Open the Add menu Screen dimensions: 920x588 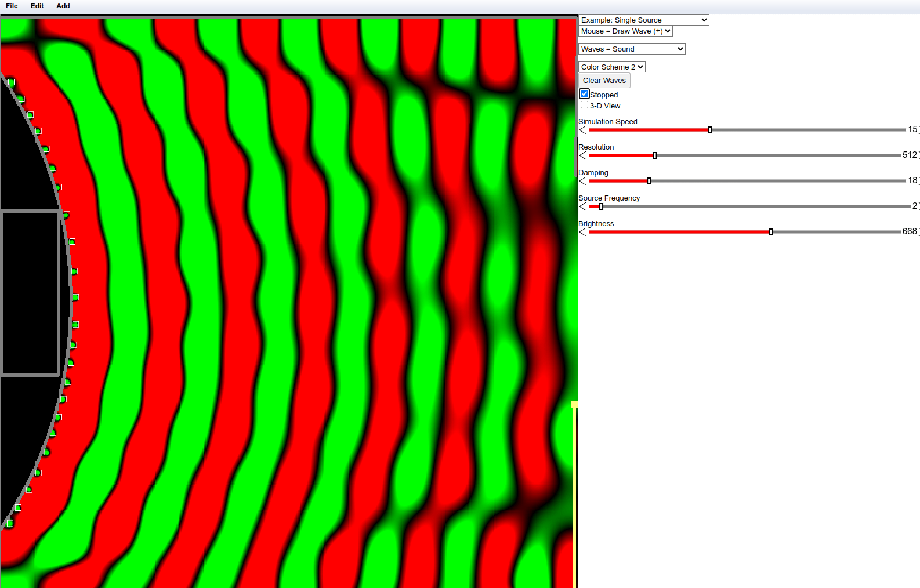click(x=63, y=6)
